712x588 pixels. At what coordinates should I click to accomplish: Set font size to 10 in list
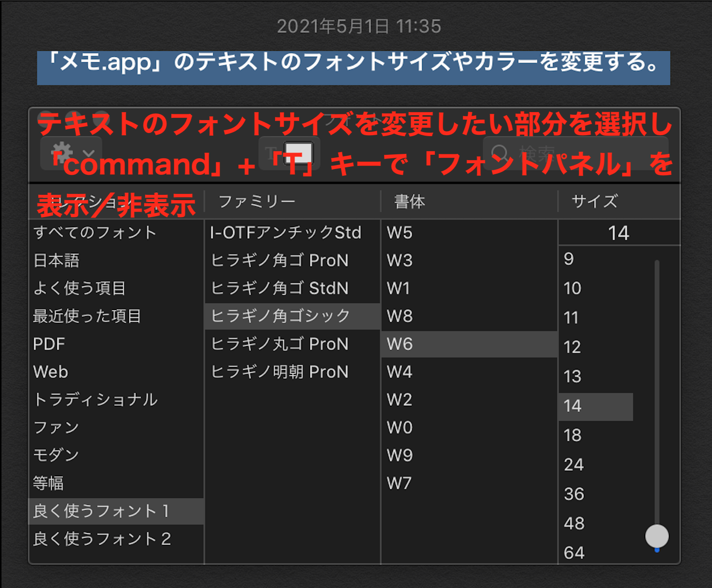tap(596, 288)
